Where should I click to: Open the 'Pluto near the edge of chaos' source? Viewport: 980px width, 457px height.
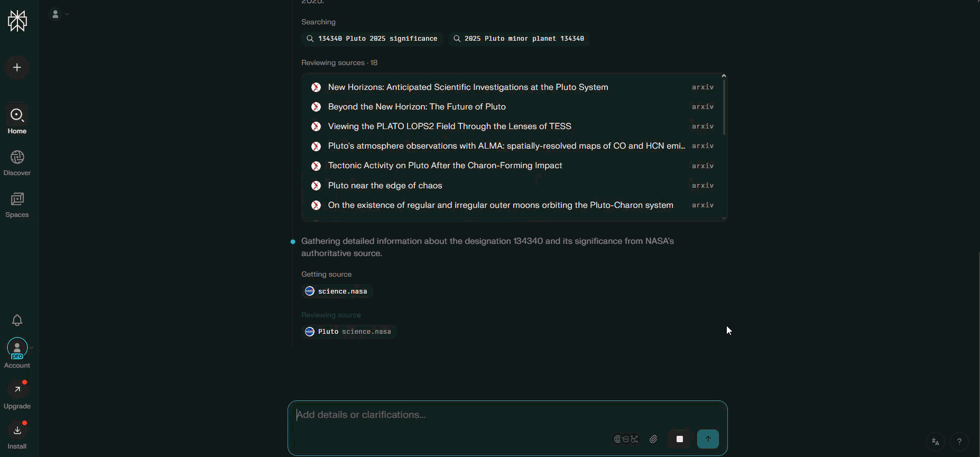coord(385,186)
